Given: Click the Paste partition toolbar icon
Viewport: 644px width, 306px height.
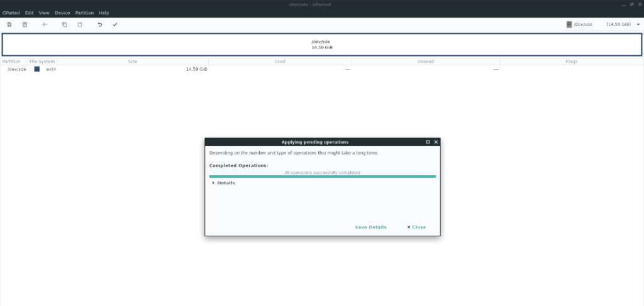Looking at the screenshot, I should coord(80,25).
